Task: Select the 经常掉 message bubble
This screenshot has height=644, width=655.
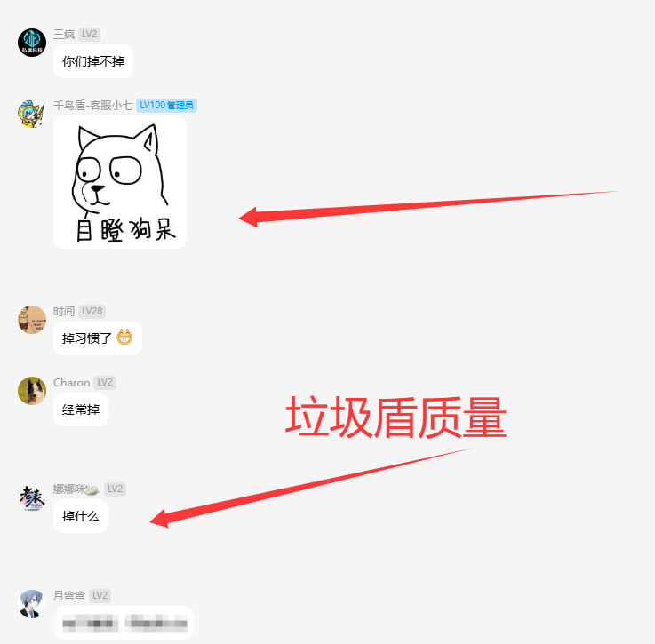Action: [81, 409]
